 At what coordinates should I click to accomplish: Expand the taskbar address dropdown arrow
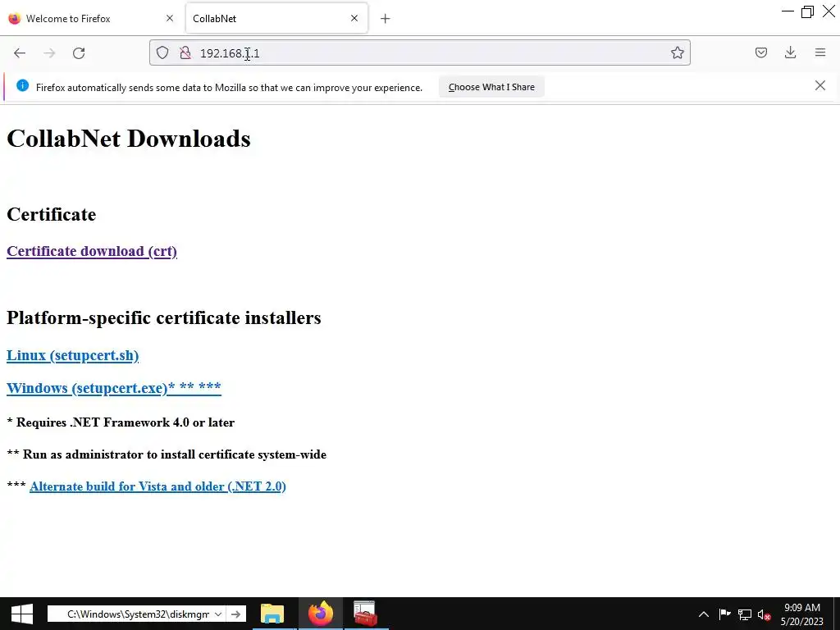click(218, 614)
